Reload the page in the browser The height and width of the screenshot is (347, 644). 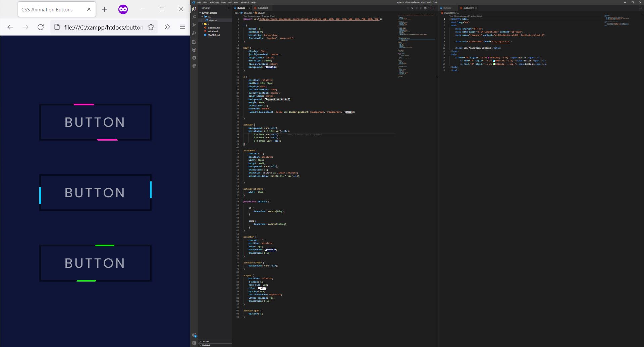[41, 27]
